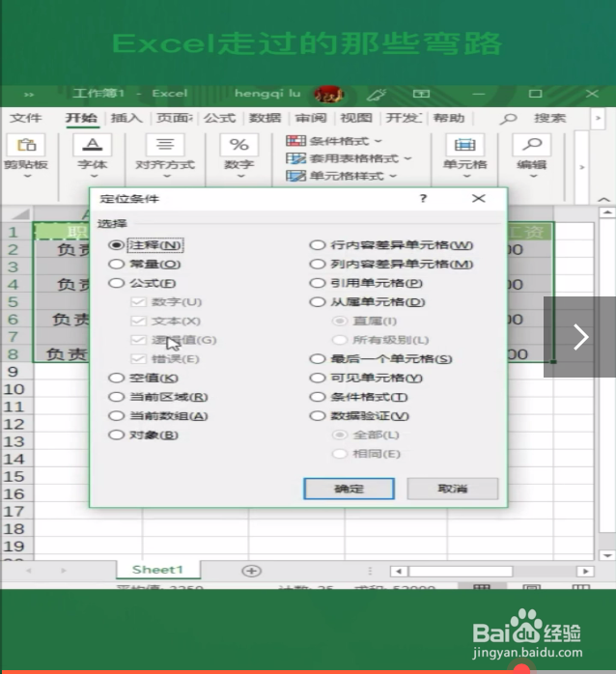The image size is (616, 674).
Task: Select the 常量(O) radio option
Action: coord(116,264)
